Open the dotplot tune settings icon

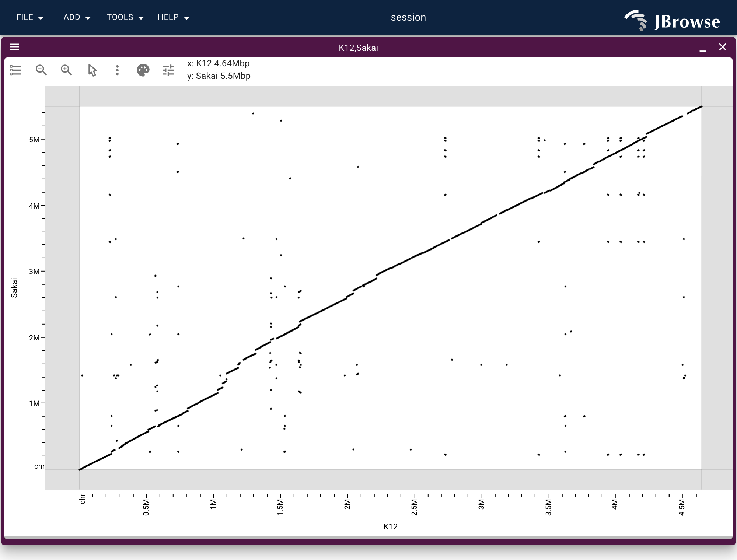168,70
